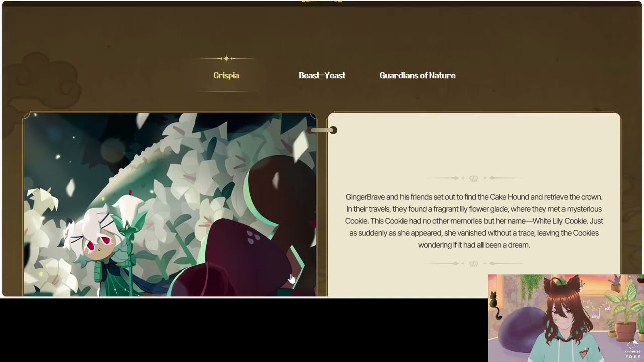
Task: Switch to the Beast-Yeast tab
Action: point(322,75)
